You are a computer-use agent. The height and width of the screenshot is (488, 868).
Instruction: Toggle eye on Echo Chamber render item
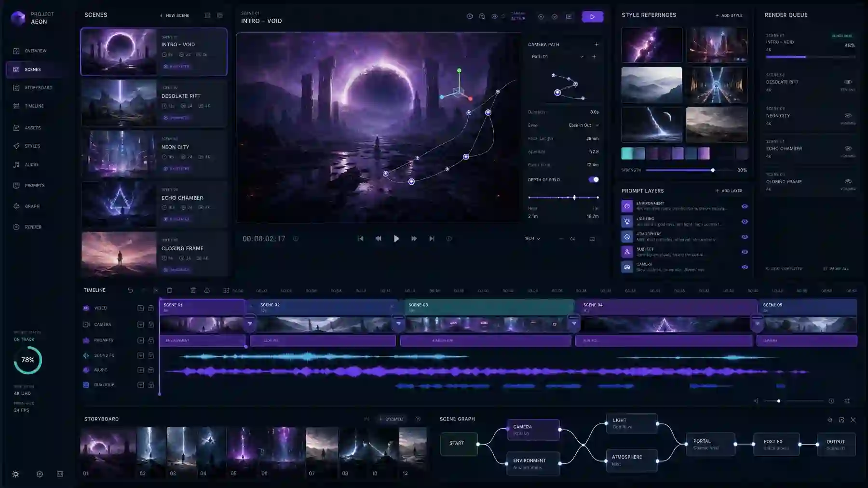pyautogui.click(x=848, y=149)
